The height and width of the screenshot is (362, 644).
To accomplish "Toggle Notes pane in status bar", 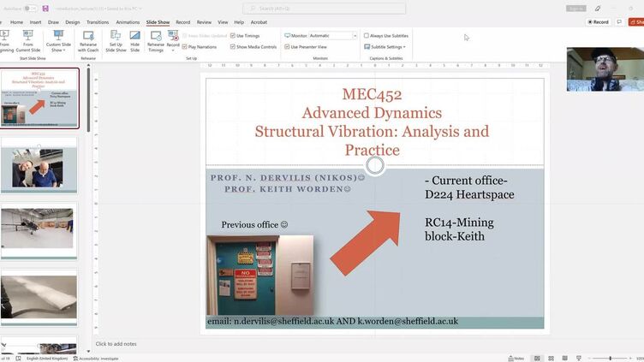I will click(x=516, y=358).
